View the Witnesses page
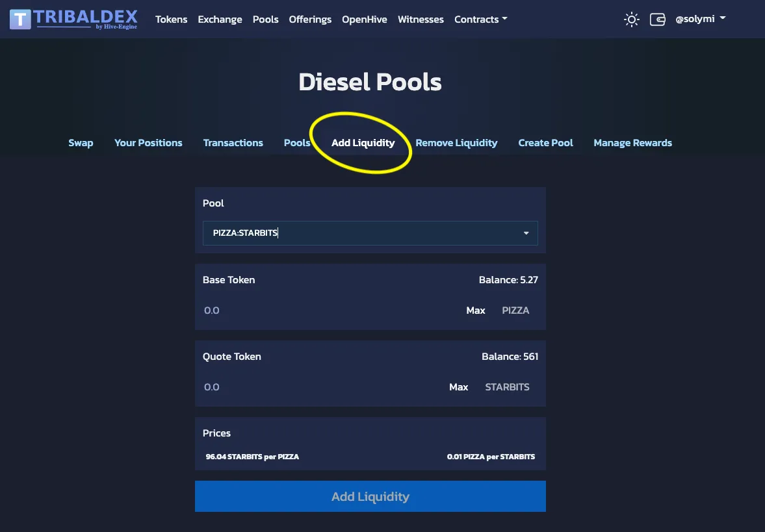The image size is (765, 532). (421, 19)
